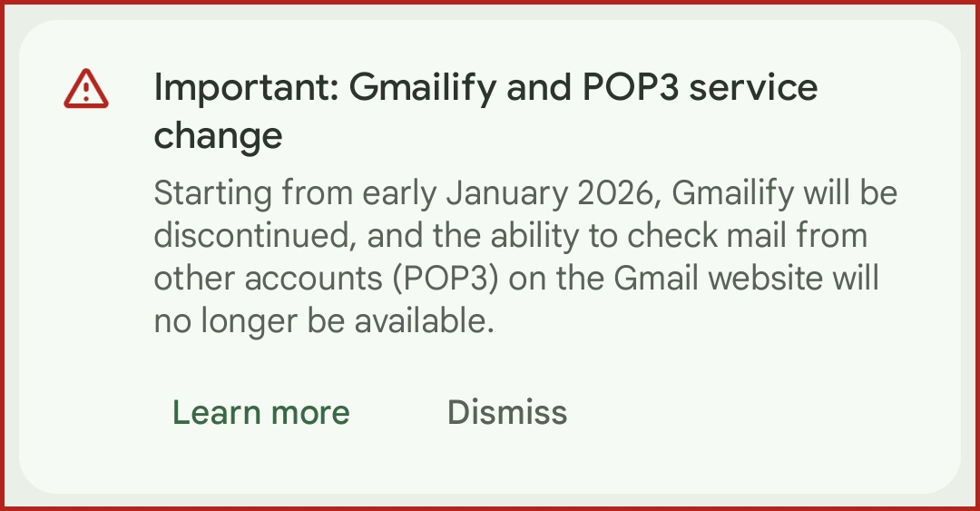Dismiss the Gmailify service change notice
Screen dimensions: 980x511
pyautogui.click(x=506, y=412)
